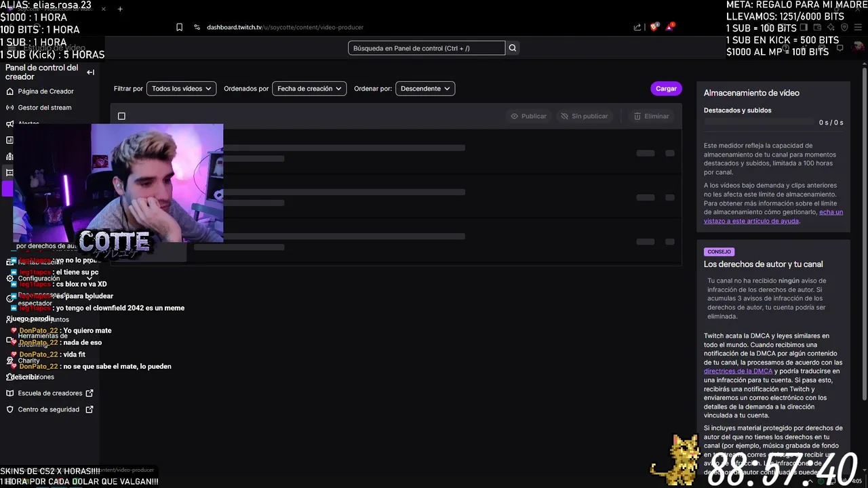Open 'echa un vistazo a este artículo de ayuda' link
This screenshot has height=488, width=868.
point(773,216)
